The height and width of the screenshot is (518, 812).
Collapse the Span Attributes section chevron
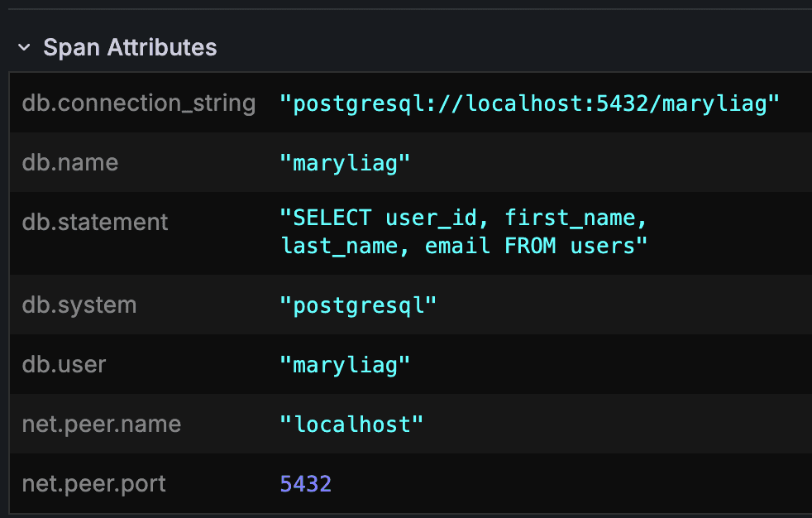(x=22, y=47)
